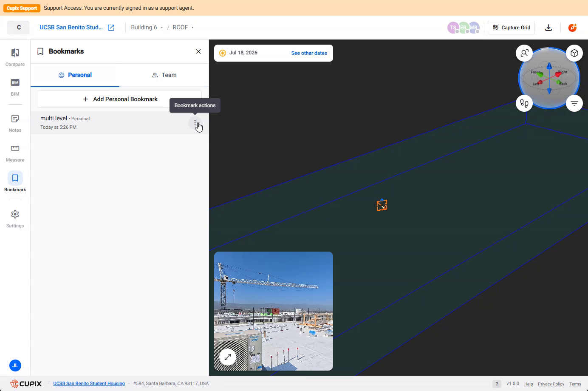Click the EB collaborator avatar

[463, 28]
